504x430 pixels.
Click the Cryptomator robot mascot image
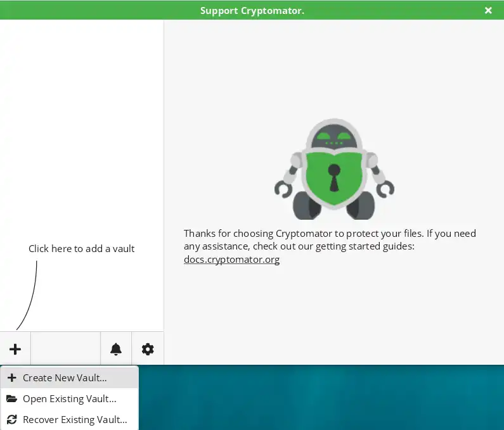click(x=334, y=169)
